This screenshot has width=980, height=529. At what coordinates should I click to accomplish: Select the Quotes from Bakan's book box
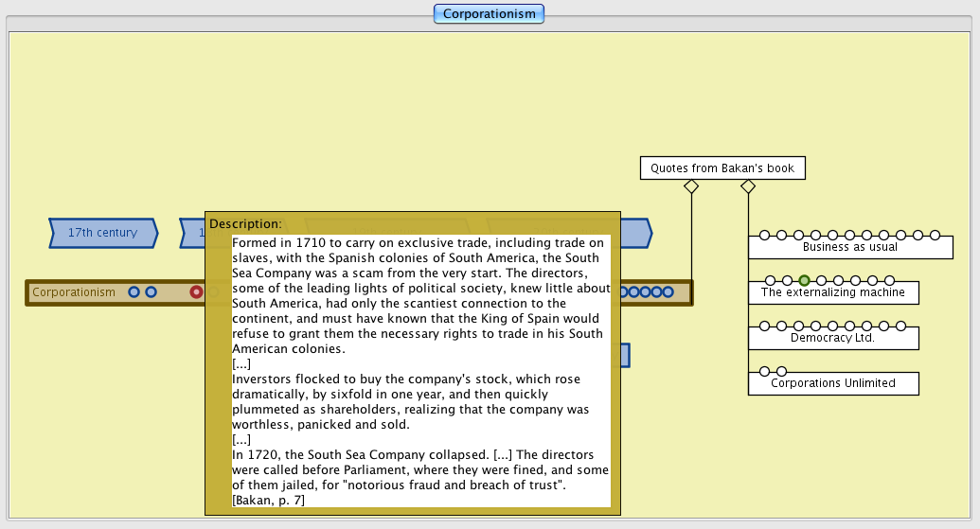click(x=722, y=168)
